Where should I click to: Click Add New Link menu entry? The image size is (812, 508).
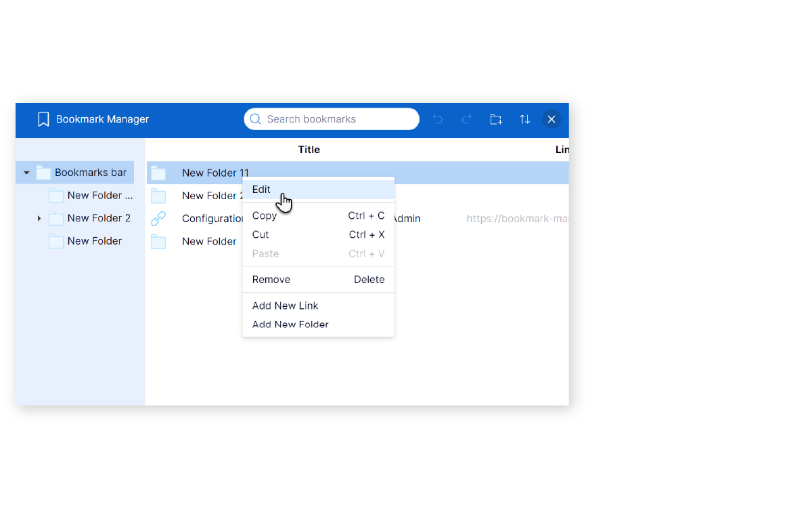(x=285, y=306)
